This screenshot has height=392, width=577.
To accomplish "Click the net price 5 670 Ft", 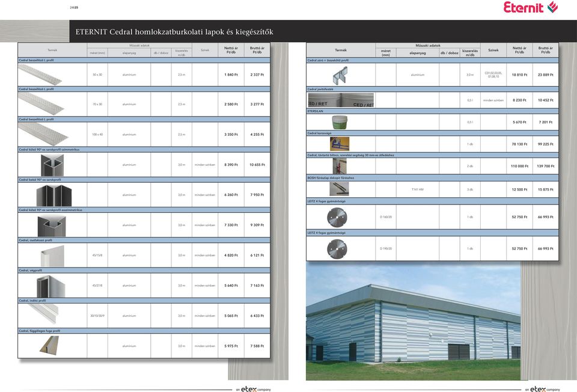I will point(519,122).
